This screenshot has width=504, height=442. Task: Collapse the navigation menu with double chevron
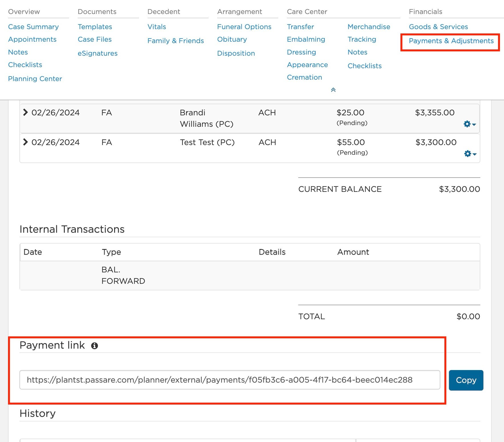coord(333,90)
